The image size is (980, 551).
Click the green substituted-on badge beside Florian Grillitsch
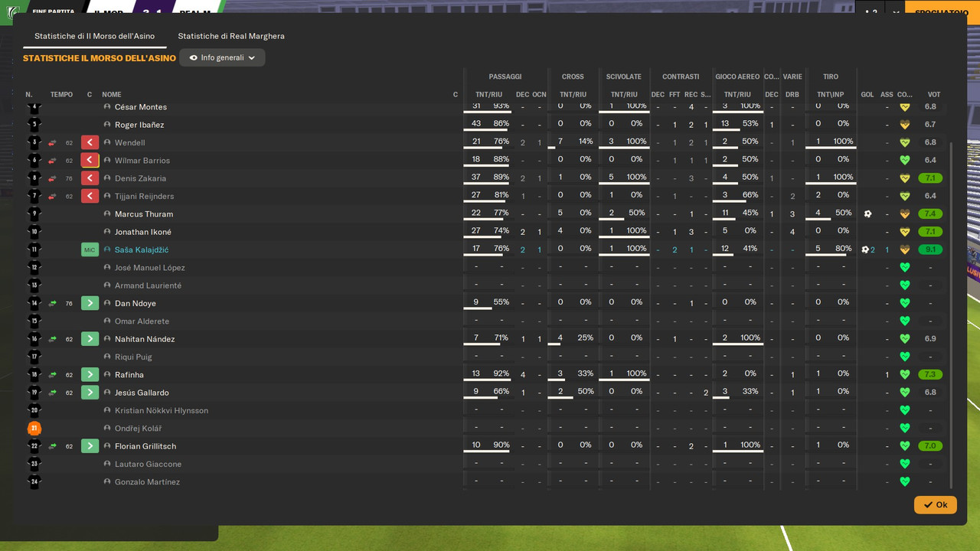point(90,446)
